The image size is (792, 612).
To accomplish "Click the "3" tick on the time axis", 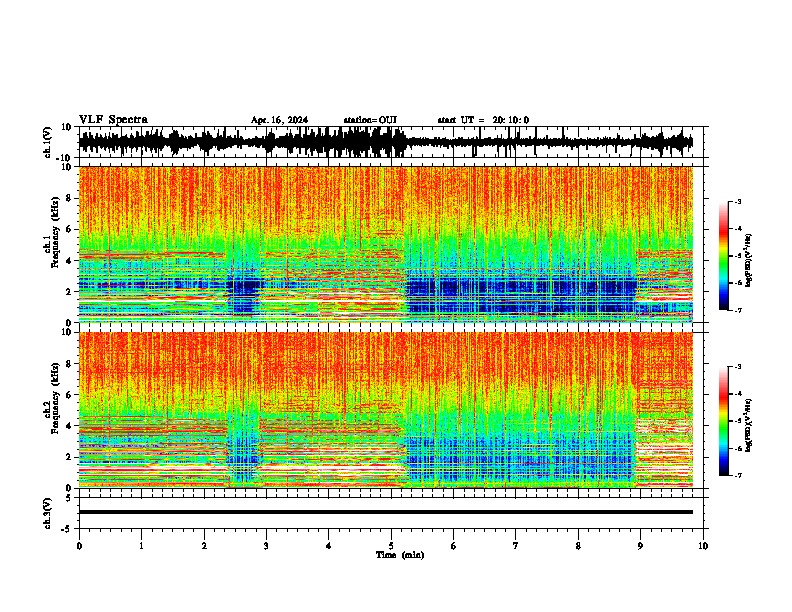I will (x=266, y=546).
